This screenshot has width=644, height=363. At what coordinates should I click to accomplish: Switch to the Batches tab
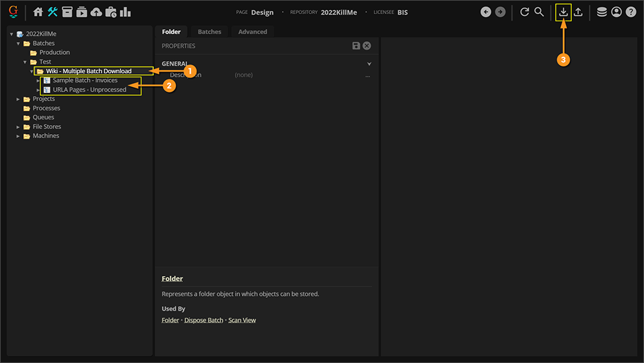(x=209, y=32)
